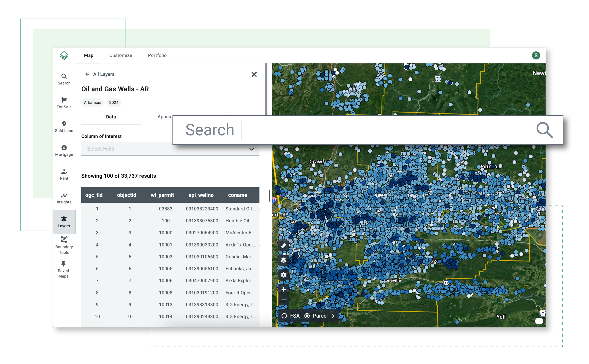The image size is (589, 364).
Task: Select the Layers sidebar item
Action: pos(64,222)
